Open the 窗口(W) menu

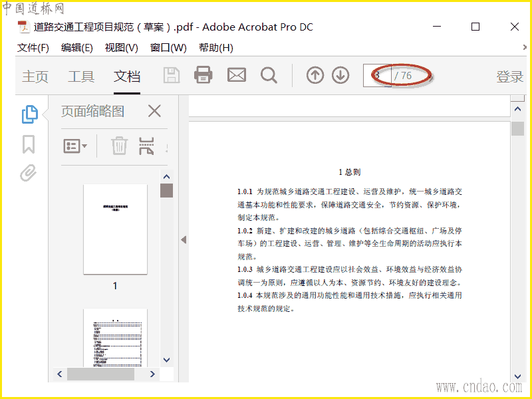(x=168, y=47)
